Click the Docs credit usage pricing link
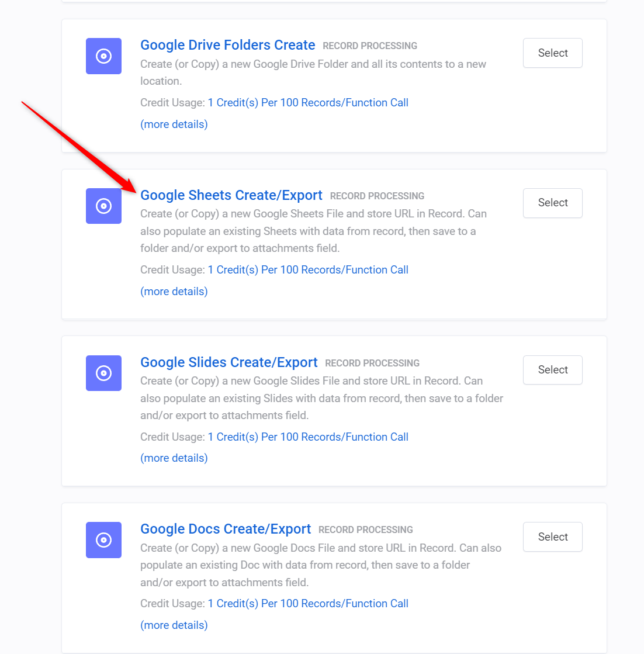 pyautogui.click(x=308, y=603)
